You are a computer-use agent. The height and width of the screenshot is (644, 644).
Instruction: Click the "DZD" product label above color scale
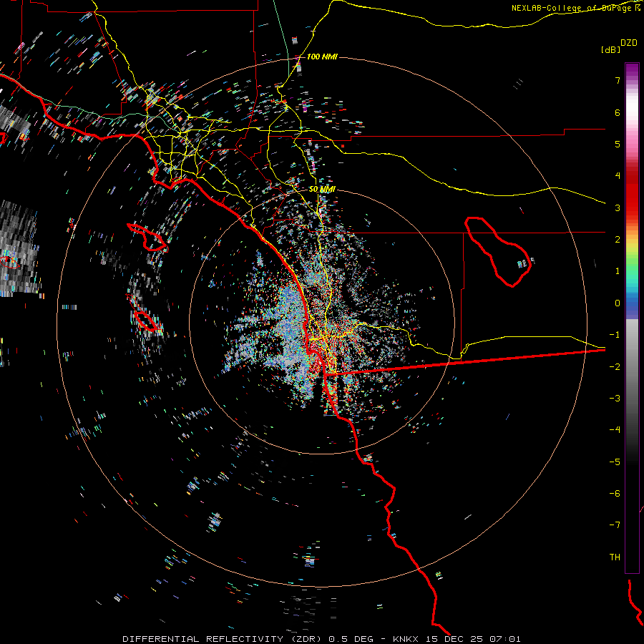[x=629, y=43]
